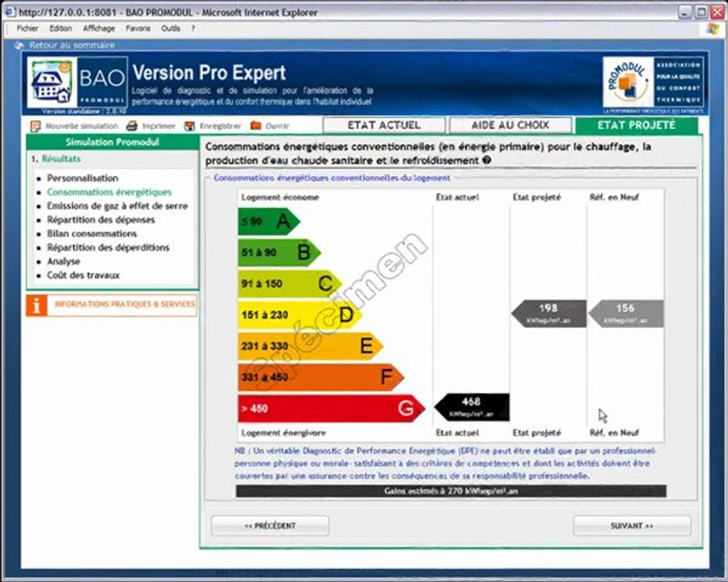
Task: Open Répartition des déperditions item
Action: 108,247
